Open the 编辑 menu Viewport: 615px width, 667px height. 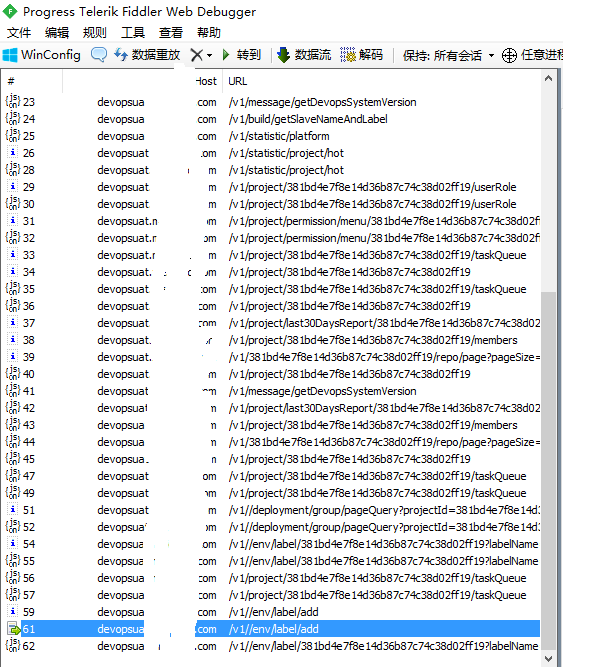[x=57, y=33]
